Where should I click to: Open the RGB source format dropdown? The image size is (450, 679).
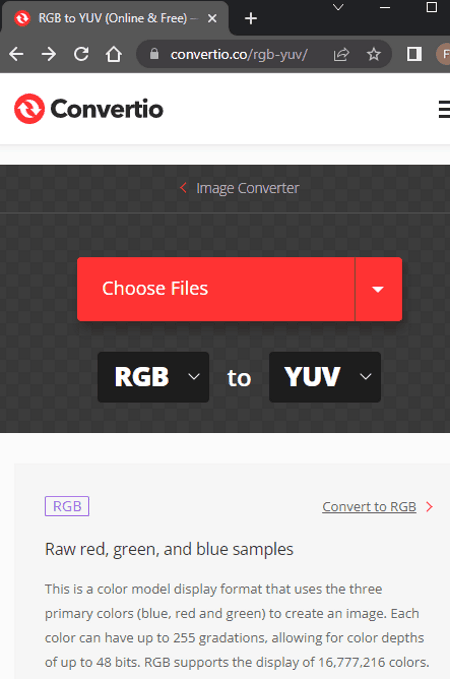point(153,377)
